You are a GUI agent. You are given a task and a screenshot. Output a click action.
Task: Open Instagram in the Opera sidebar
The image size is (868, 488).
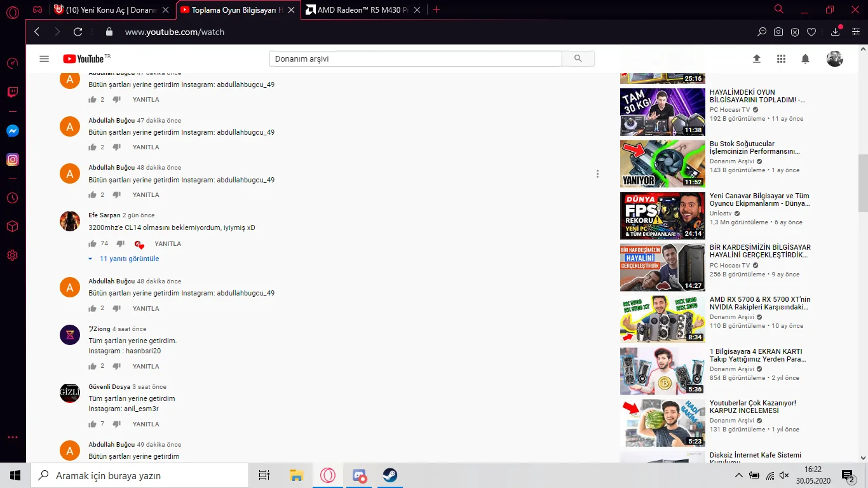13,160
